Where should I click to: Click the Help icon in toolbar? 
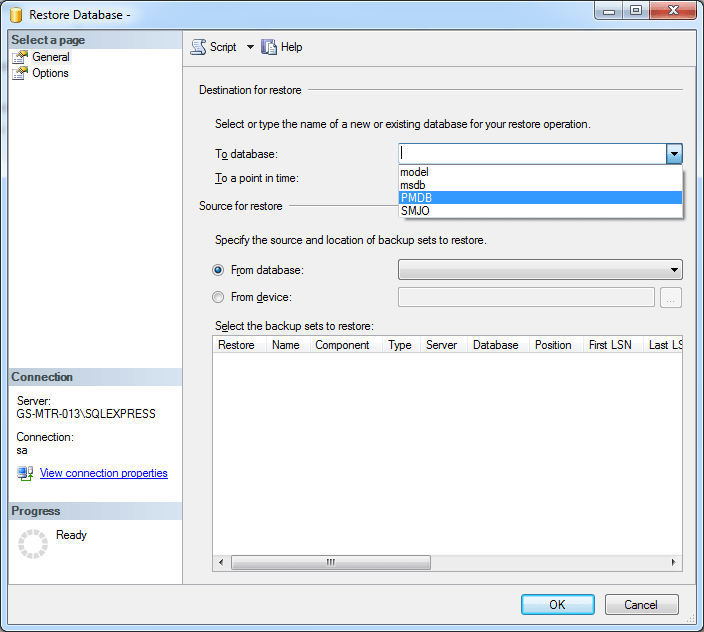pyautogui.click(x=269, y=47)
